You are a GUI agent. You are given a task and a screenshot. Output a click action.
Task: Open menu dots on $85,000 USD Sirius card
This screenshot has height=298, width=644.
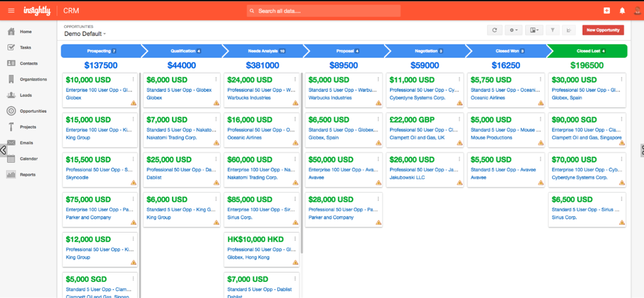click(x=295, y=199)
